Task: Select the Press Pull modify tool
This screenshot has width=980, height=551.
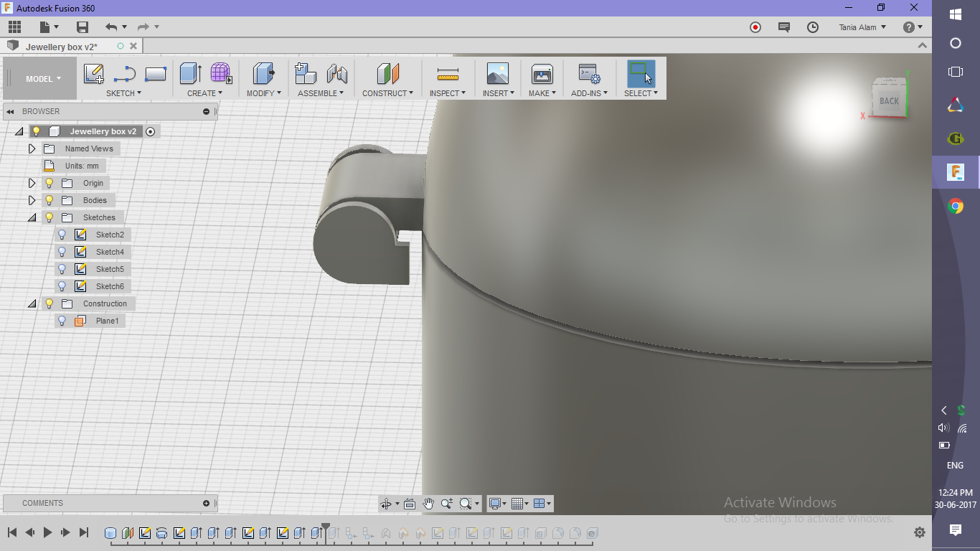Action: (264, 74)
